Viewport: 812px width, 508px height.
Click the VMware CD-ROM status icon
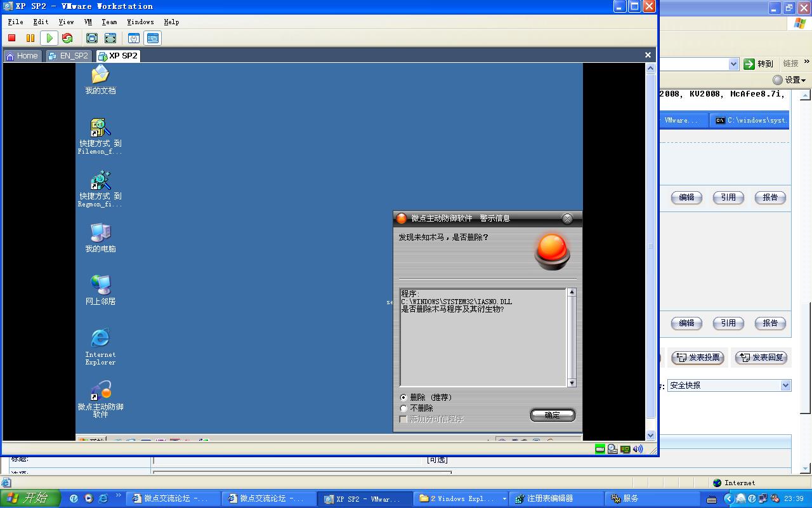(x=612, y=449)
